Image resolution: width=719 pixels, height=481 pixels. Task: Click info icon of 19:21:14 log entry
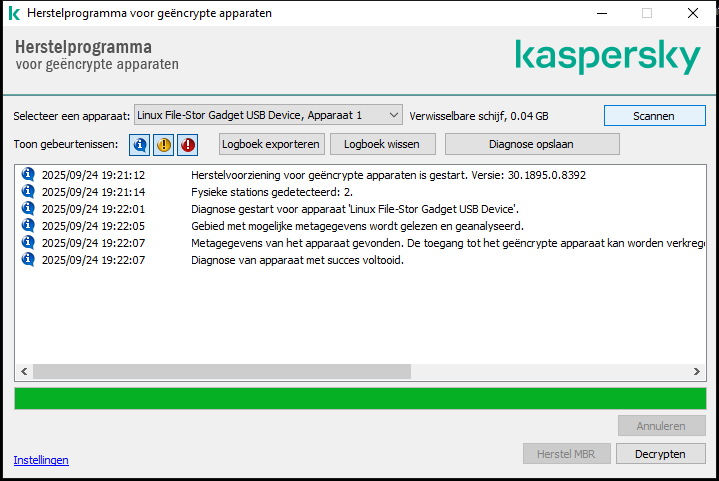[28, 191]
